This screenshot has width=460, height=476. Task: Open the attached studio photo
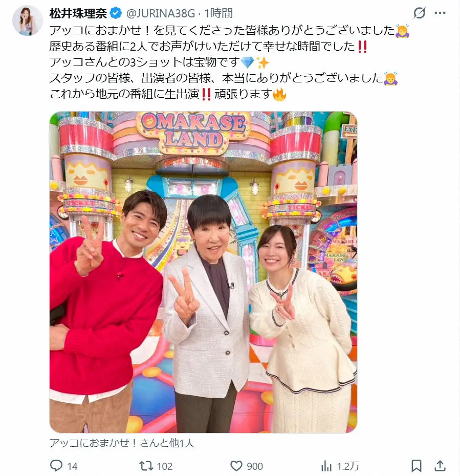pyautogui.click(x=203, y=272)
